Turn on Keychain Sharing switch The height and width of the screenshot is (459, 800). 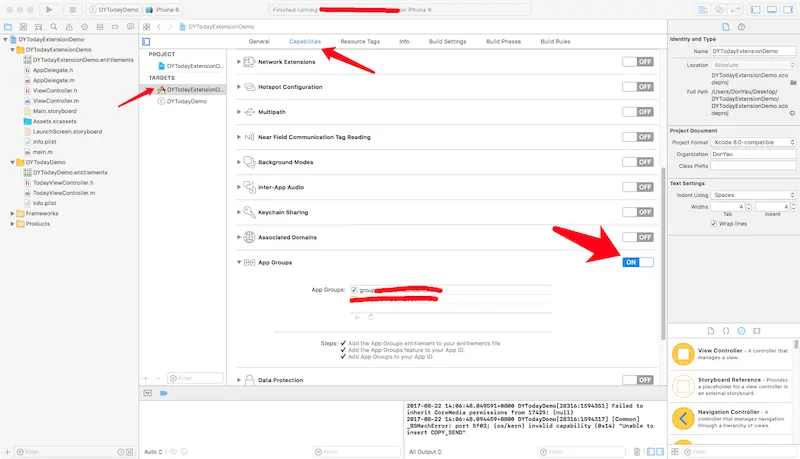638,212
